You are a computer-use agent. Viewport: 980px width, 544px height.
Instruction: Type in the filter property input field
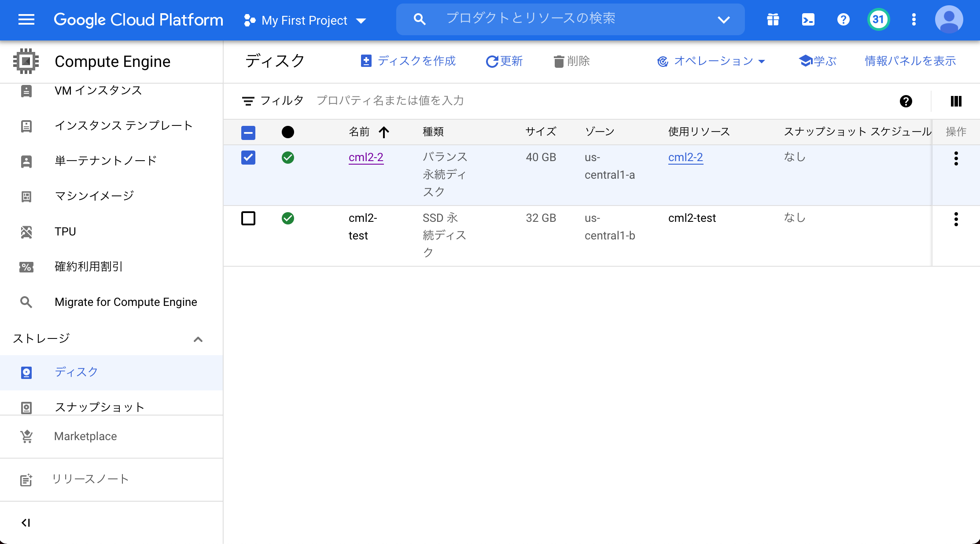[x=390, y=100]
